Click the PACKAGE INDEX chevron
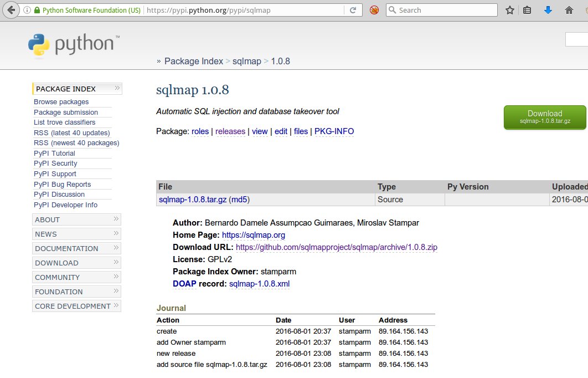Screen dimensions: 588x378 click(117, 88)
